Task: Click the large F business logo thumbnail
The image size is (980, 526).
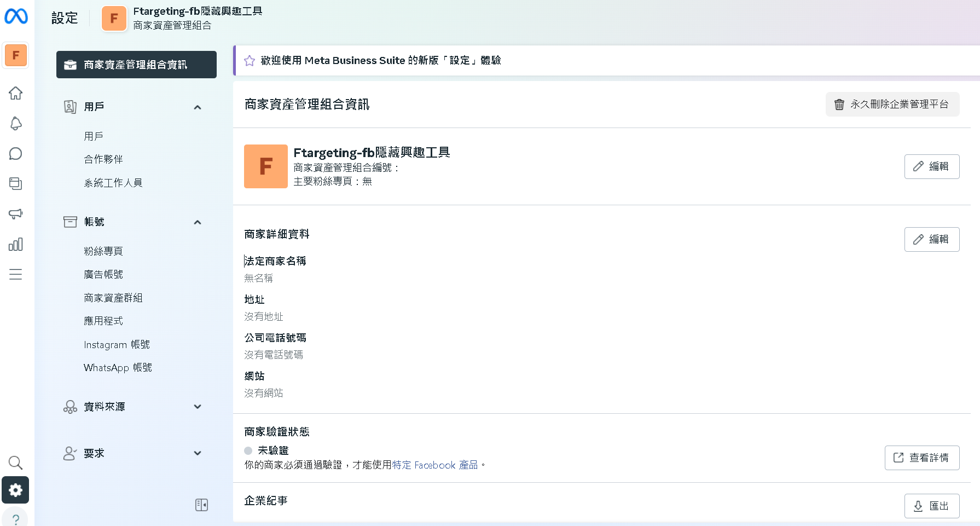Action: tap(266, 166)
